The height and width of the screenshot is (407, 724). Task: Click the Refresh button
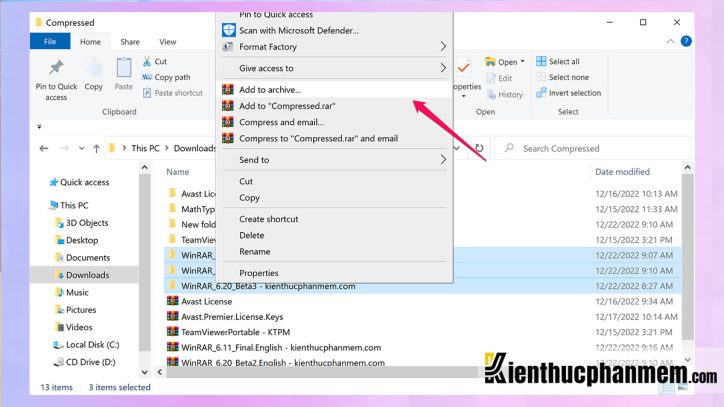coord(479,148)
